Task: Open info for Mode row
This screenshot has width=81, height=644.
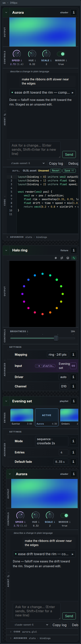Action: 73,441
